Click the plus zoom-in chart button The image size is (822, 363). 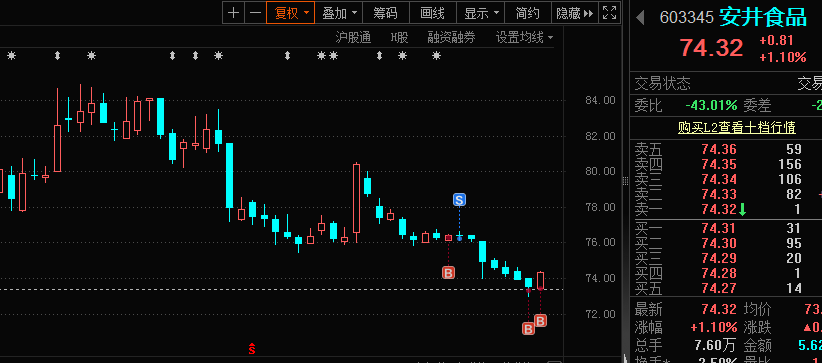tap(234, 13)
